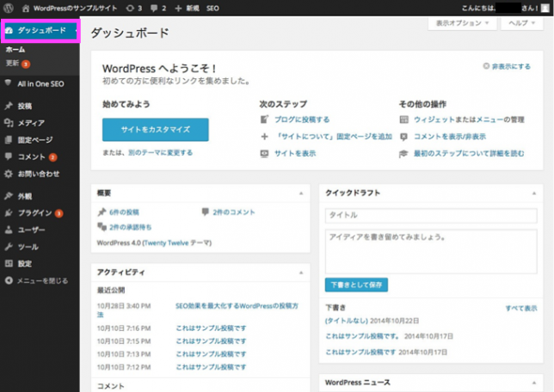Click the WordPress logo in admin bar
Screen dimensions: 554x392
coord(9,8)
